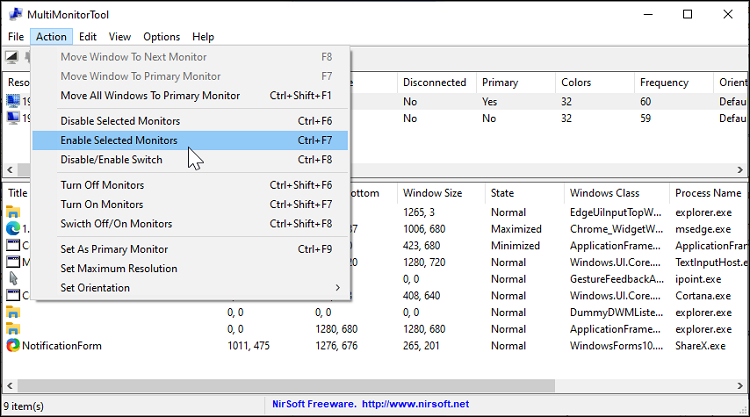This screenshot has height=417, width=750.
Task: Open the Options menu
Action: pos(161,37)
